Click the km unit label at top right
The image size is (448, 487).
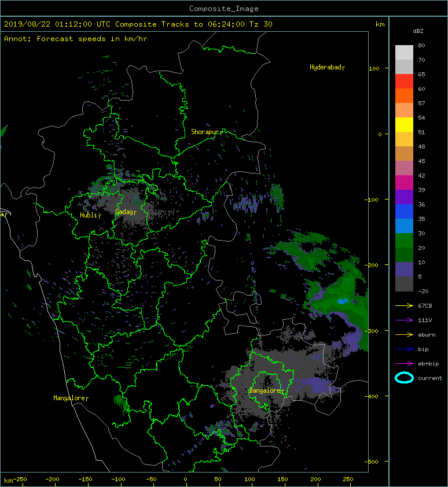pyautogui.click(x=380, y=24)
